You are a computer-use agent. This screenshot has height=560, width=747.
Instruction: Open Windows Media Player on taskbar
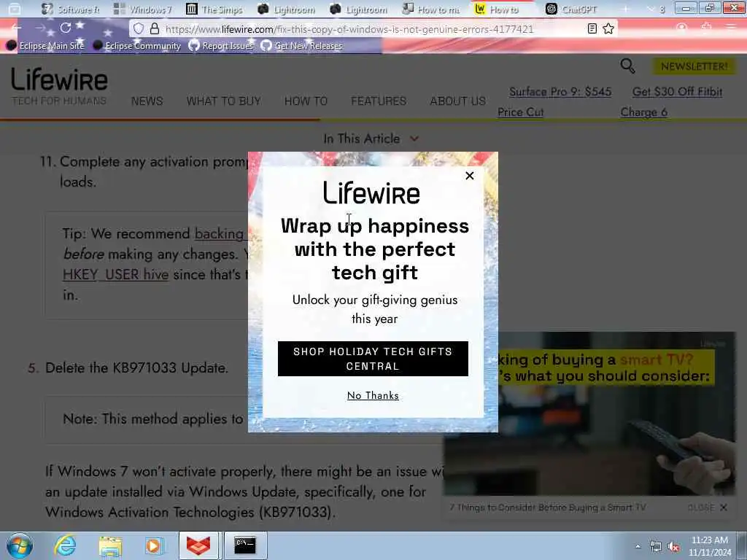(155, 545)
